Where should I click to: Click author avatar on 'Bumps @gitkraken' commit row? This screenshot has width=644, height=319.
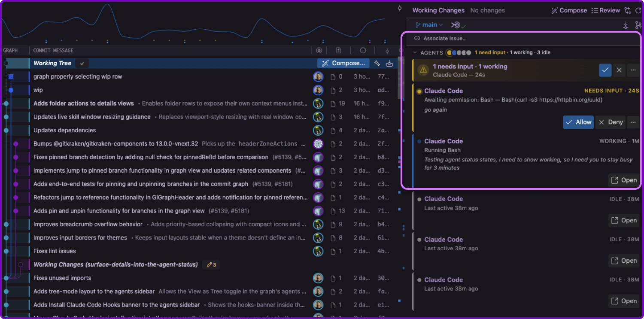pyautogui.click(x=318, y=144)
